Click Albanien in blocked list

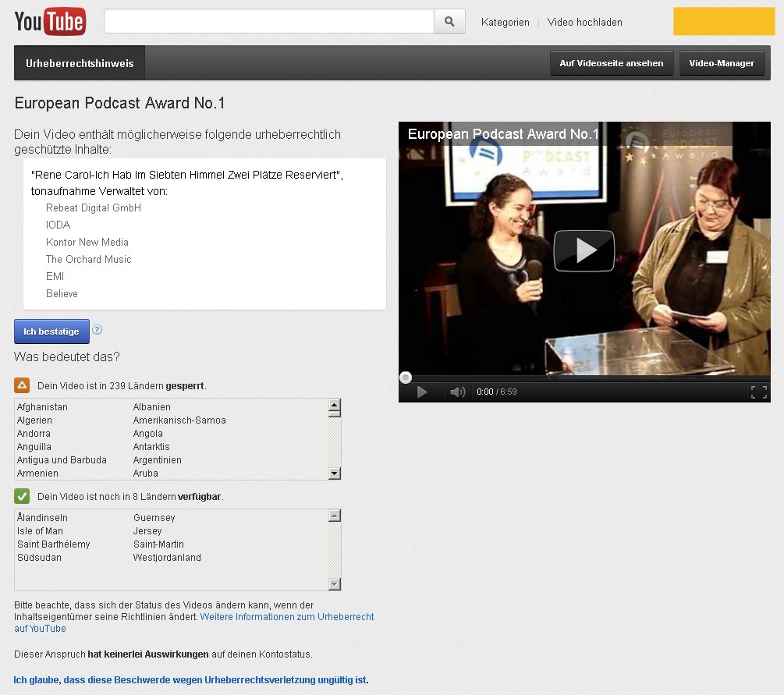tap(151, 407)
